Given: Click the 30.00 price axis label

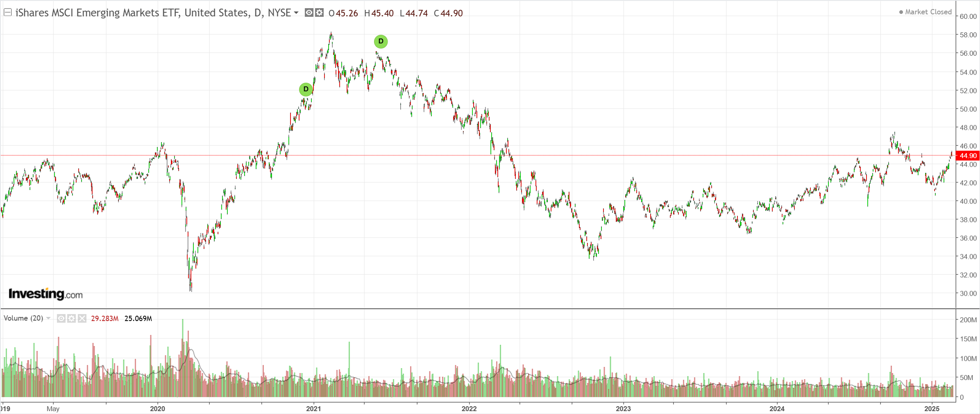Looking at the screenshot, I should pyautogui.click(x=968, y=293).
